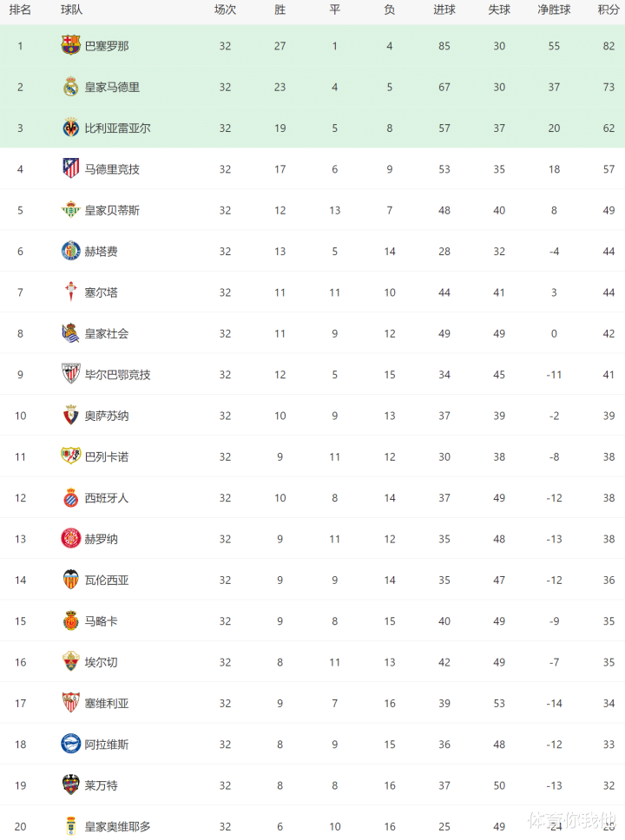Click the Villarreal yellow crest icon

click(70, 128)
